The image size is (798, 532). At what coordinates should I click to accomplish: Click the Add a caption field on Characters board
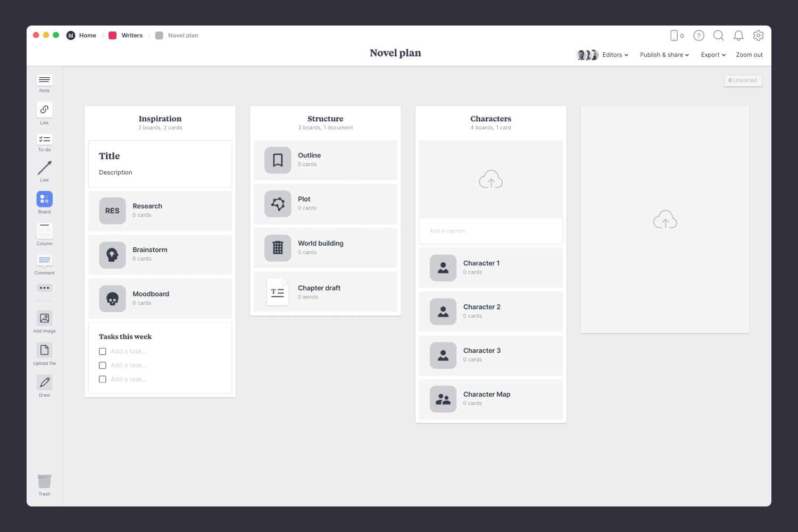click(x=491, y=230)
